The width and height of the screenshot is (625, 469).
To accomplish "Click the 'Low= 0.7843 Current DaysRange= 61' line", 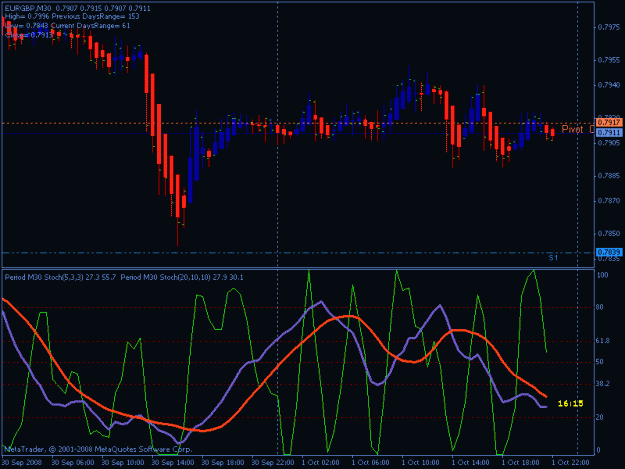I will pos(67,26).
